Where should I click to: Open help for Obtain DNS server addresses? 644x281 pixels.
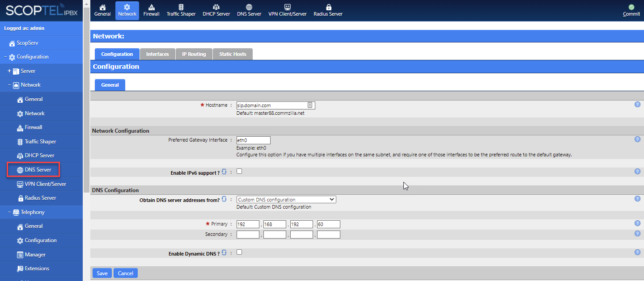[x=637, y=199]
